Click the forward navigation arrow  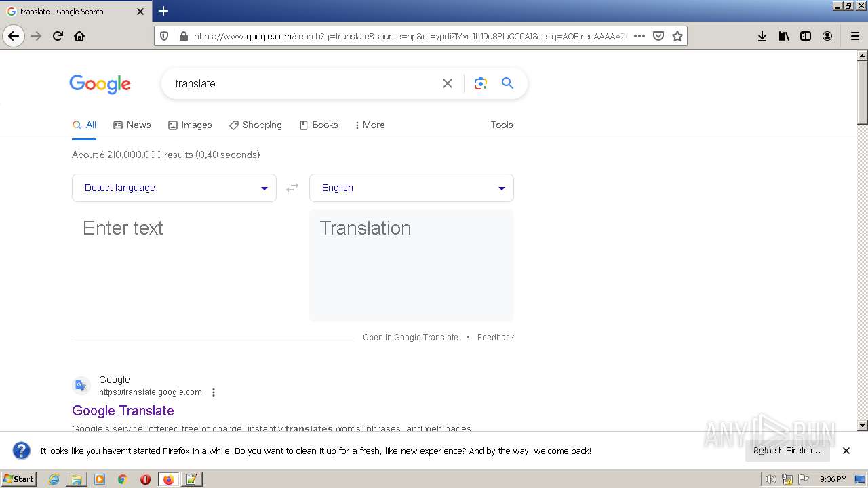coord(37,36)
